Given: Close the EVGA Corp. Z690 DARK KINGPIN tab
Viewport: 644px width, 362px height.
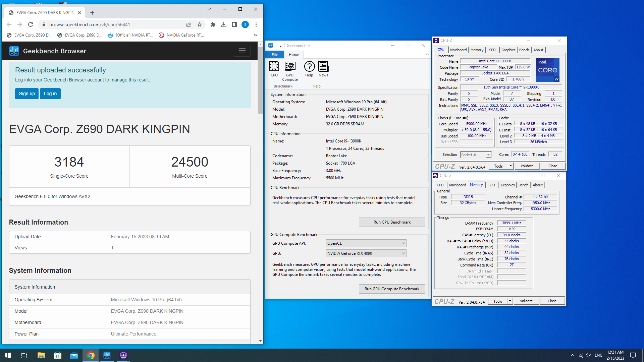Looking at the screenshot, I should 79,13.
